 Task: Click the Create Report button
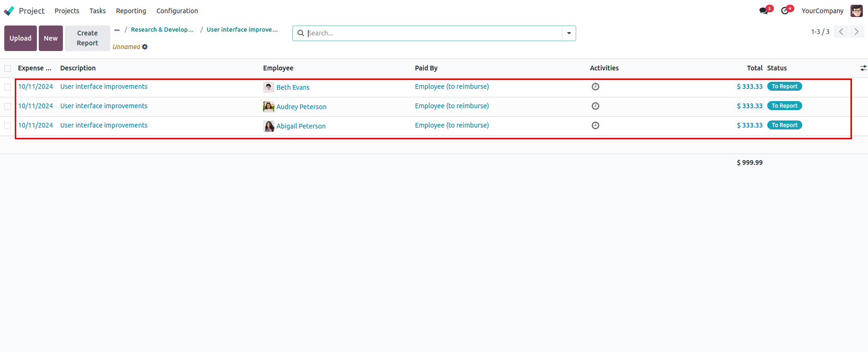[x=88, y=38]
